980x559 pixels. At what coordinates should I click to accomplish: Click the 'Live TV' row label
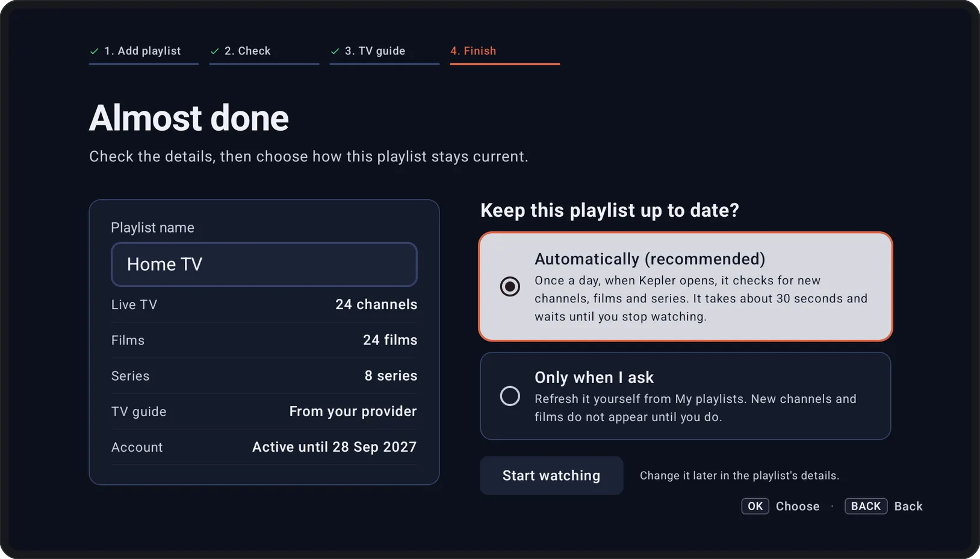pyautogui.click(x=134, y=305)
